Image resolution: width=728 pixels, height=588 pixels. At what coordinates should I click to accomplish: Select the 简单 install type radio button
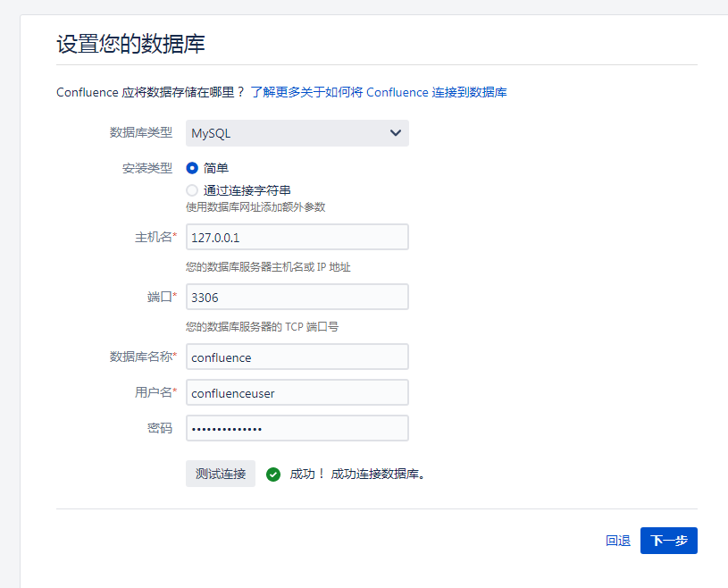click(x=192, y=168)
